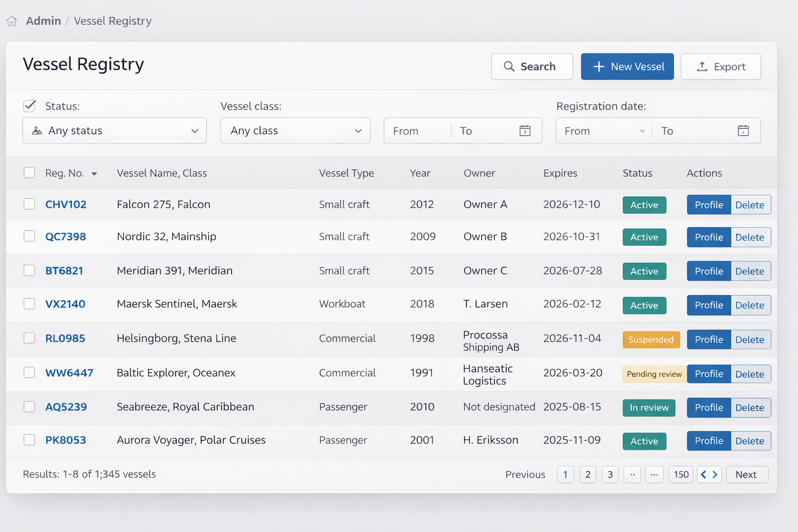Viewport: 798px width, 532px height.
Task: Click the checkmark icon beside Status label
Action: [x=29, y=105]
